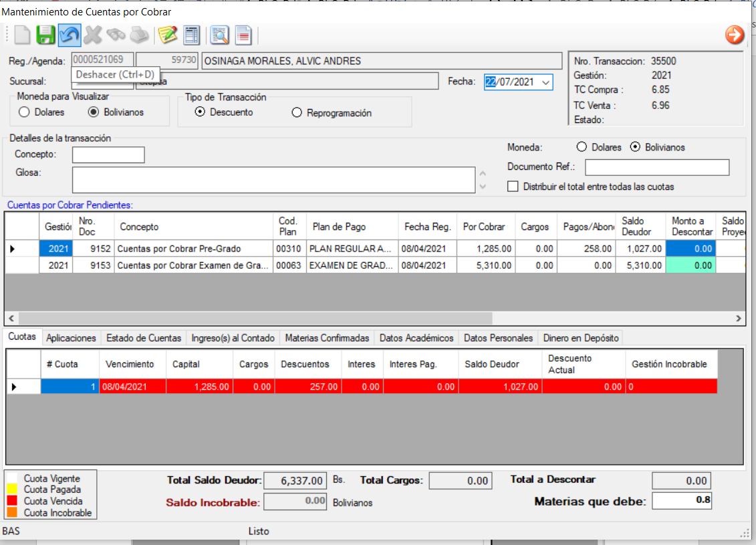Click the Glosa scroll up arrow
Viewport: 756px width, 545px height.
point(483,174)
